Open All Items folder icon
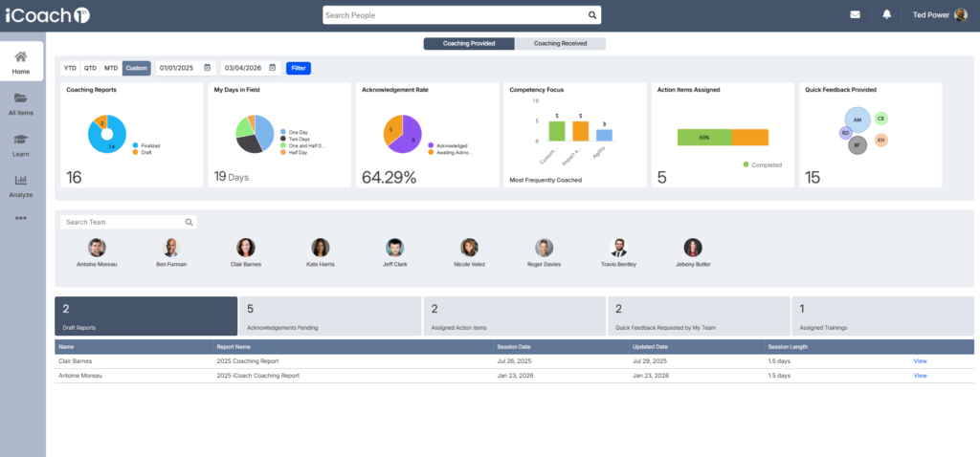980x457 pixels. point(21,98)
